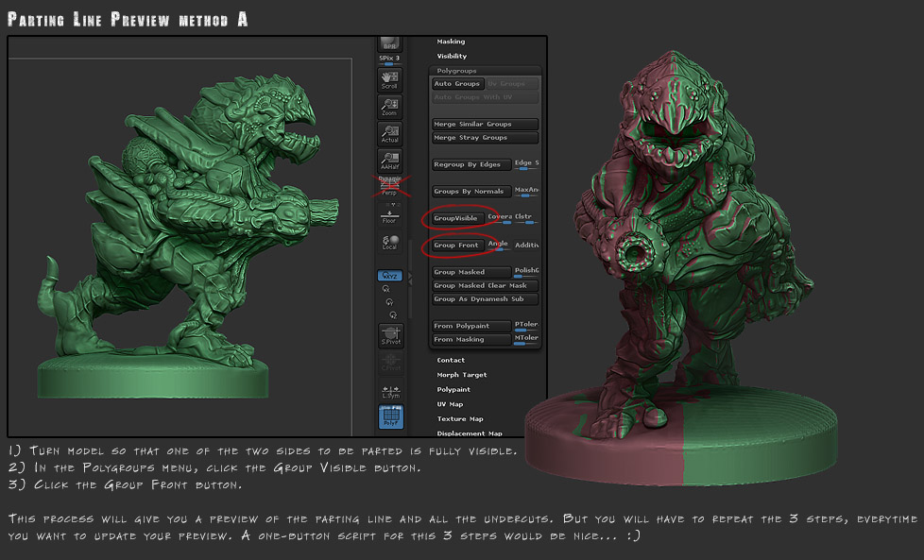Click the Actual size icon
924x560 pixels.
pos(389,134)
